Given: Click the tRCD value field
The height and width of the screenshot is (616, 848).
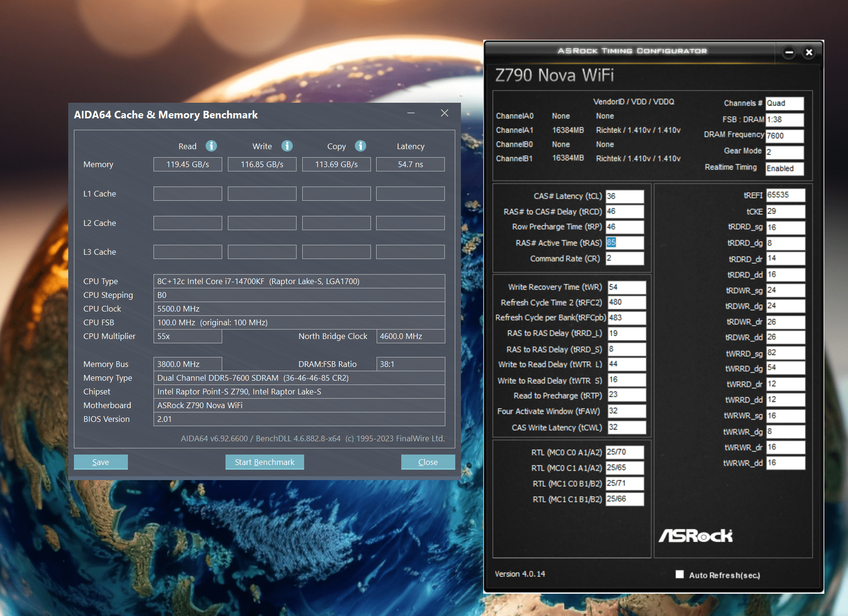Looking at the screenshot, I should pyautogui.click(x=625, y=211).
